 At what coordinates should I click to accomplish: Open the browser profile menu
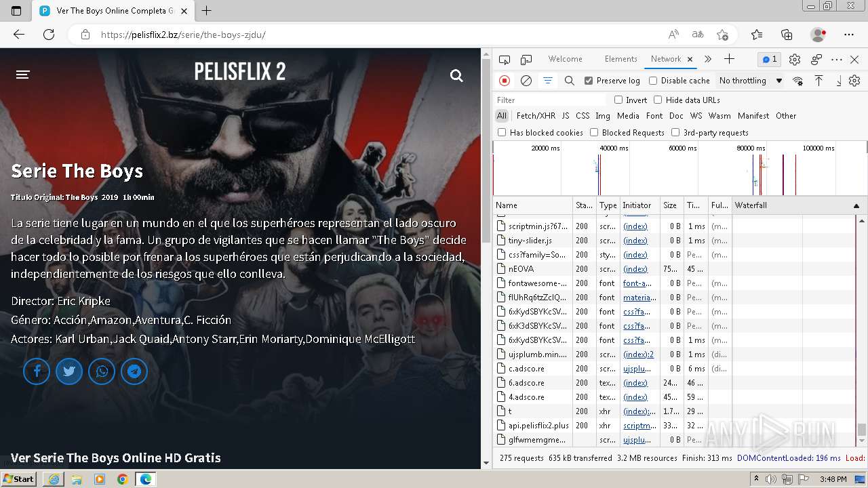click(818, 35)
